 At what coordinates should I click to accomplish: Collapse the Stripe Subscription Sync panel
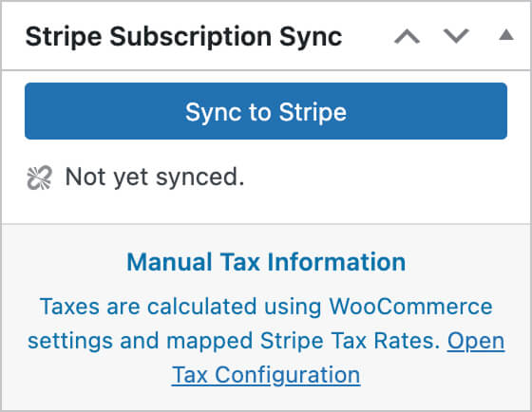[505, 35]
